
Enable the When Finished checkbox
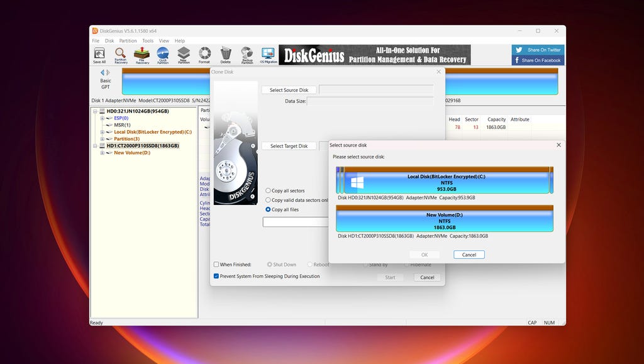coord(217,265)
